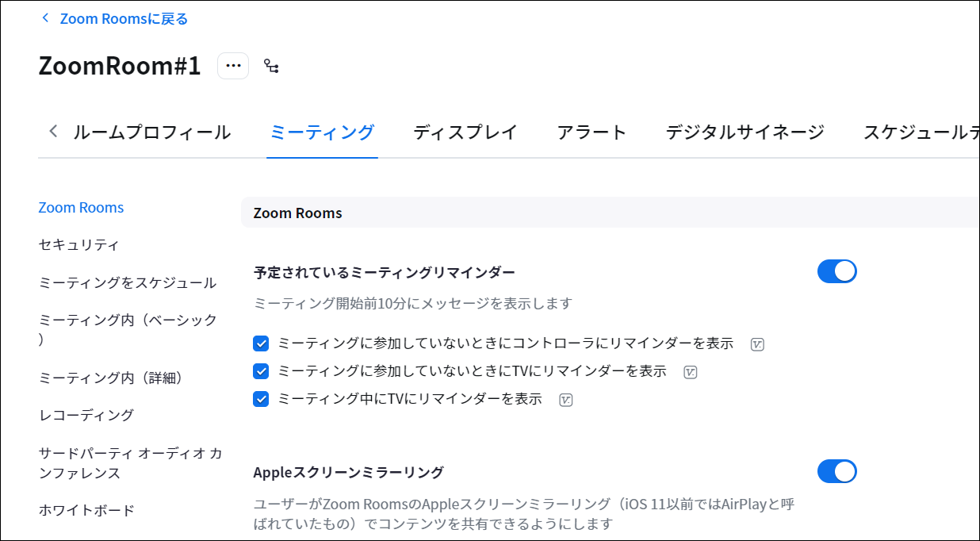This screenshot has height=541, width=980.
Task: Switch to デジタルサイネージ tab
Action: pyautogui.click(x=745, y=132)
